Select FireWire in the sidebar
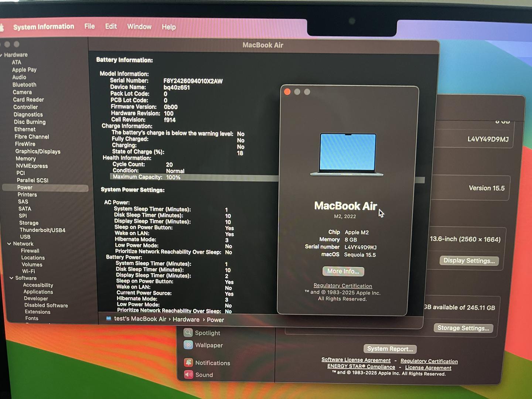 click(25, 144)
